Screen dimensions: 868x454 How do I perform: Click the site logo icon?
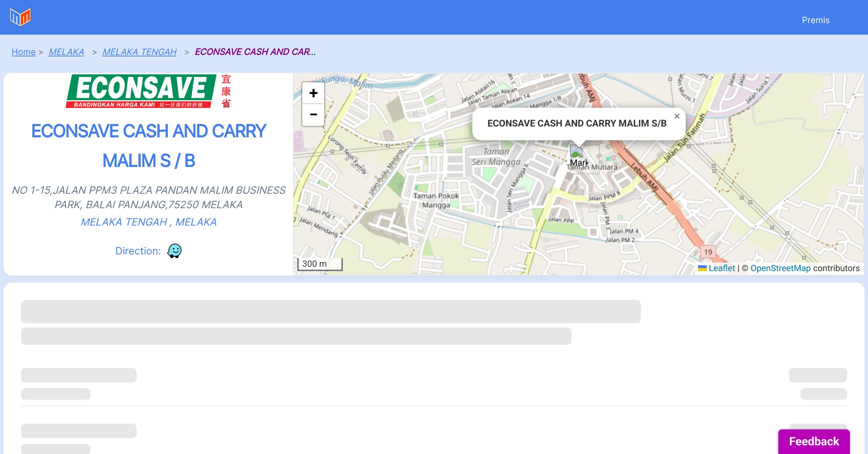(x=20, y=17)
